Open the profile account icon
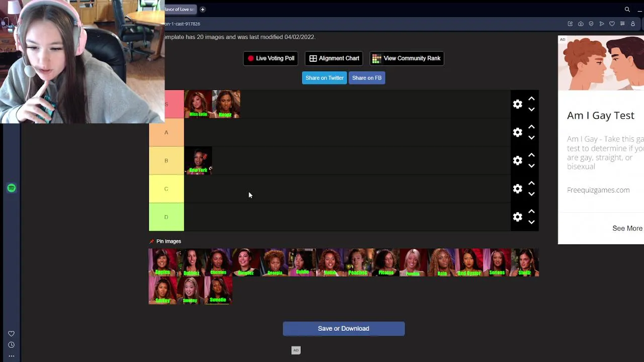 [x=633, y=24]
